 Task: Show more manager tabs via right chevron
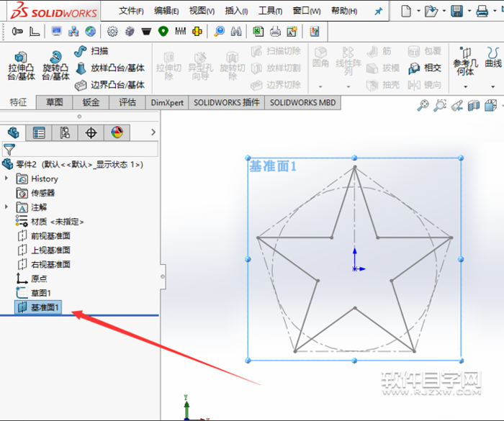(x=152, y=132)
